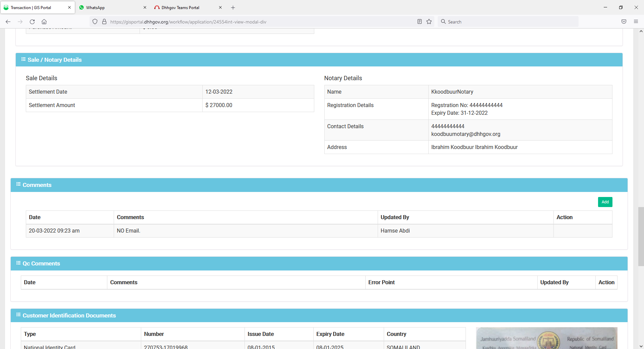Click the scrollbar down arrow
Viewport: 644px width, 349px height.
click(x=641, y=346)
